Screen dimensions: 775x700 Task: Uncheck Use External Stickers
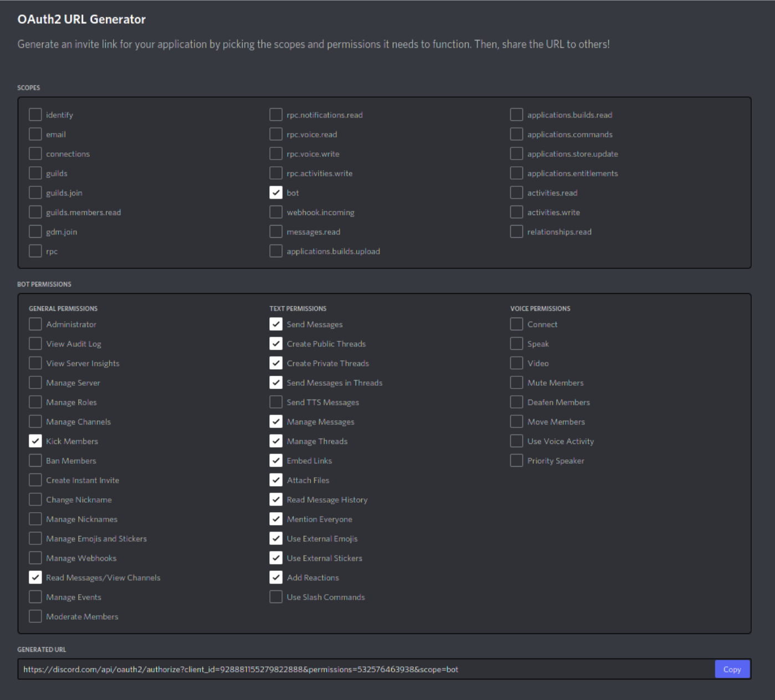276,558
